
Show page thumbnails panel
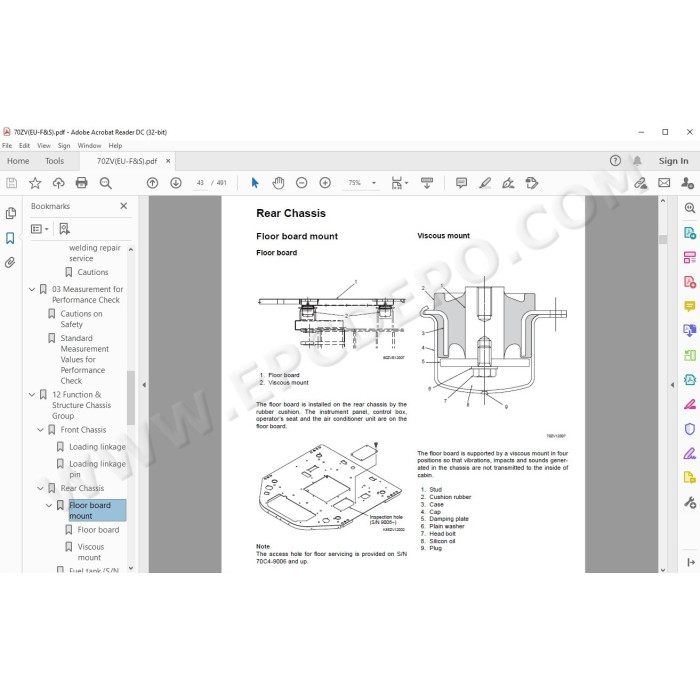coord(11,213)
